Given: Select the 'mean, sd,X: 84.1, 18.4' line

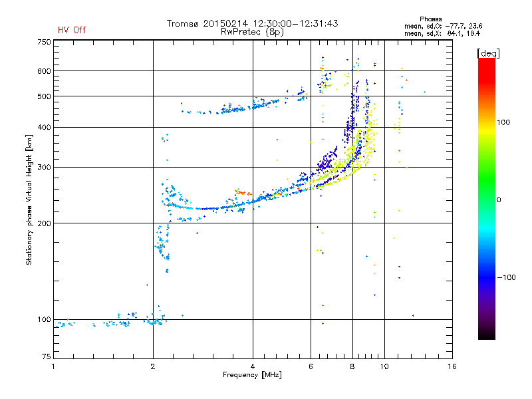Looking at the screenshot, I should 442,33.
